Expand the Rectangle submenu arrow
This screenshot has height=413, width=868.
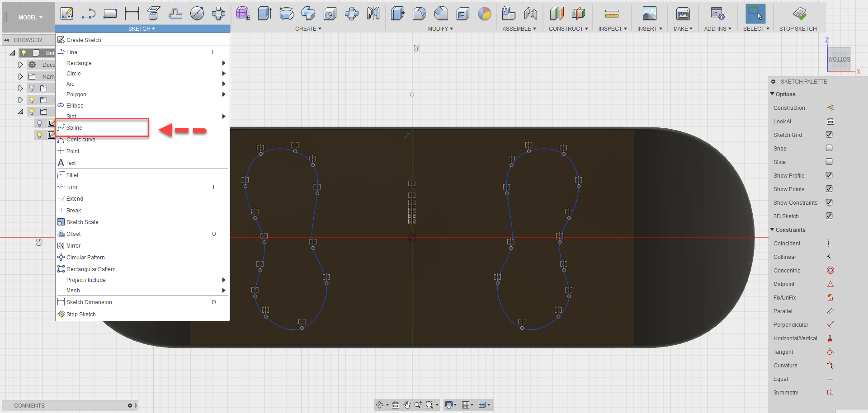223,63
